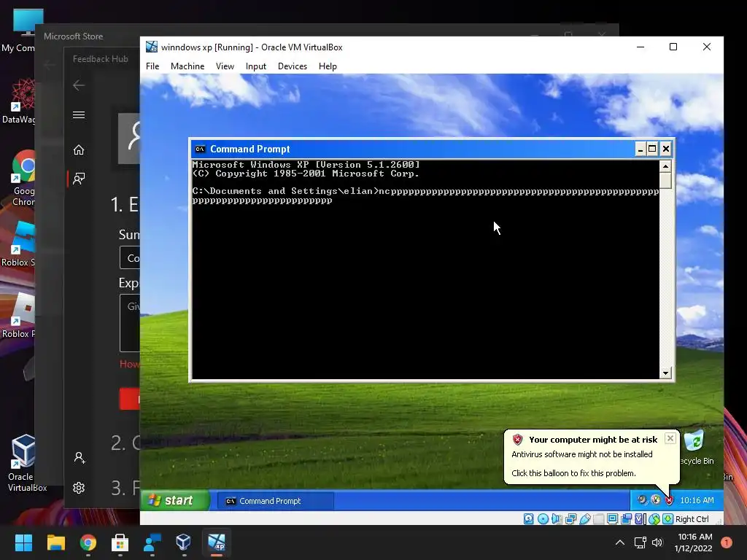Open the View menu in VirtualBox
This screenshot has height=560, width=747.
pyautogui.click(x=225, y=66)
